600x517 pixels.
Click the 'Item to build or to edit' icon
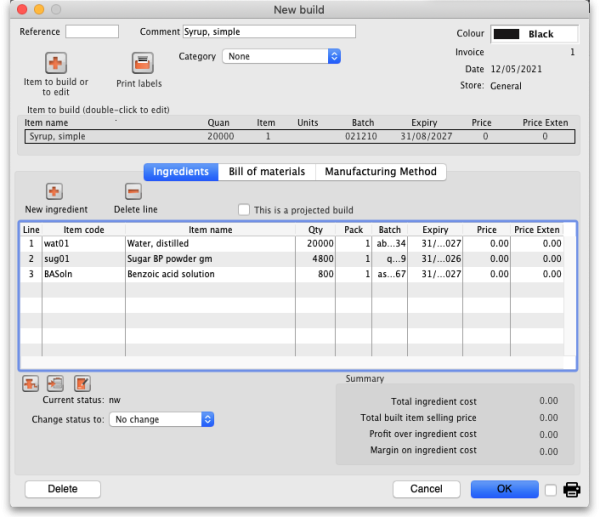point(56,63)
